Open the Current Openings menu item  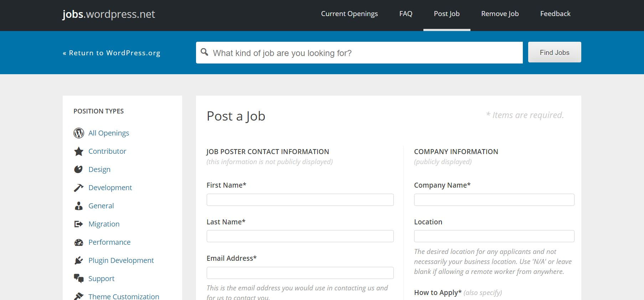[349, 14]
